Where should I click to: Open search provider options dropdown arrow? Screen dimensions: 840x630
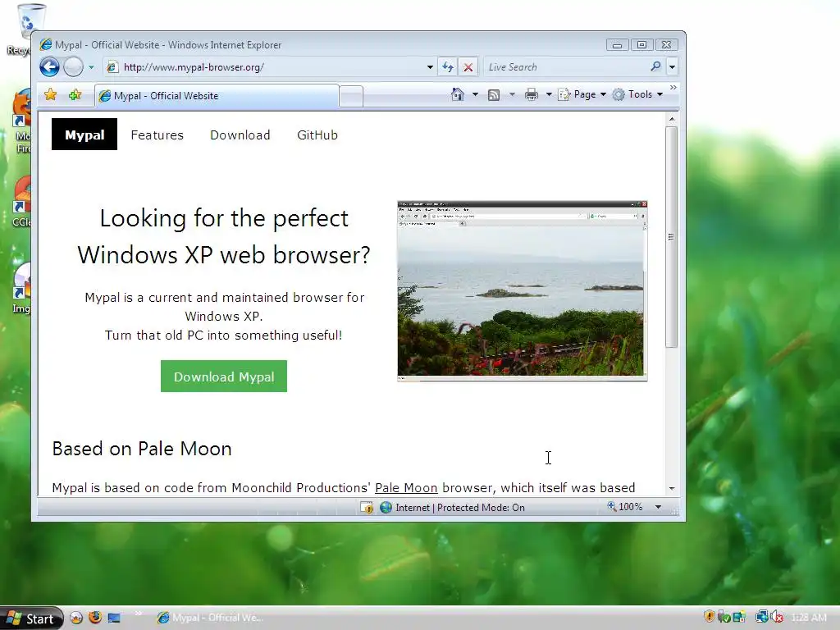672,67
